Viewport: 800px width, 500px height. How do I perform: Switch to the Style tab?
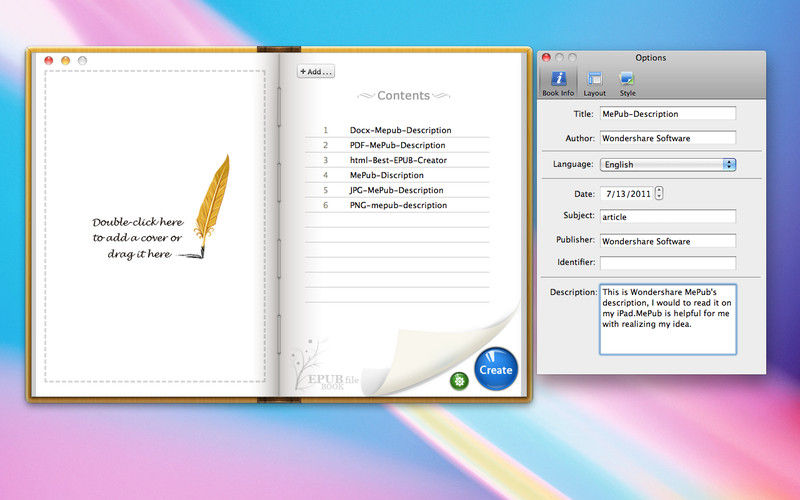tap(627, 84)
